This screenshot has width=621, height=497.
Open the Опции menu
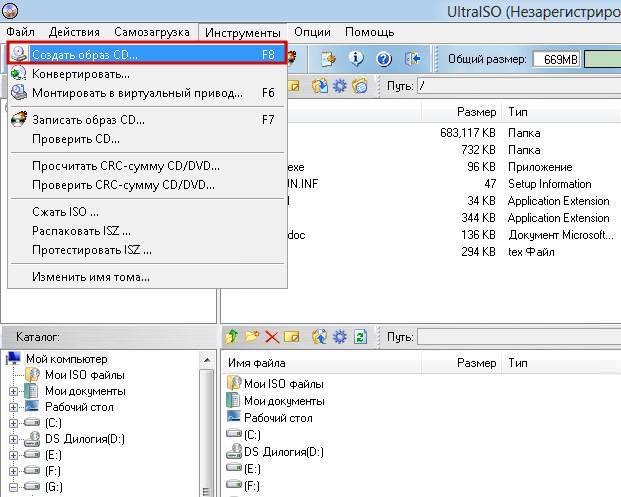coord(312,32)
